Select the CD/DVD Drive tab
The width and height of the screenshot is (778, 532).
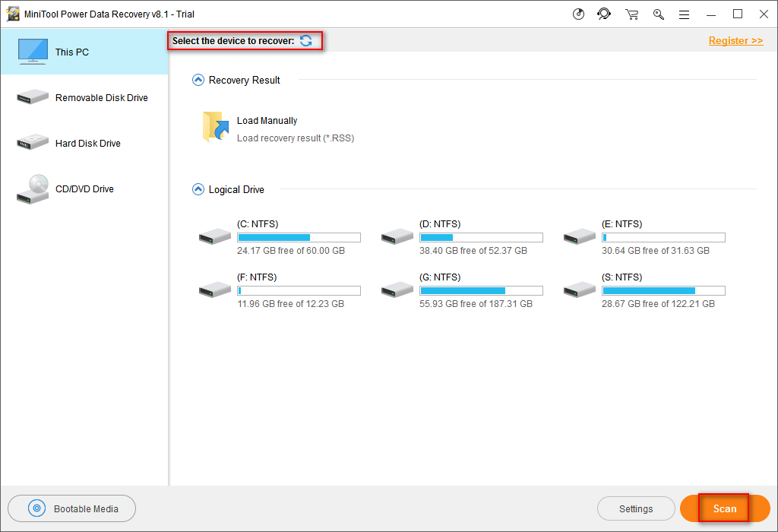[x=84, y=189]
